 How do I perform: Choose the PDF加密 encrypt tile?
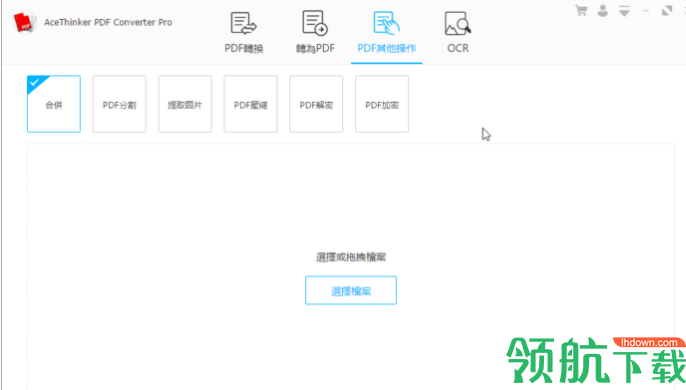coord(382,104)
